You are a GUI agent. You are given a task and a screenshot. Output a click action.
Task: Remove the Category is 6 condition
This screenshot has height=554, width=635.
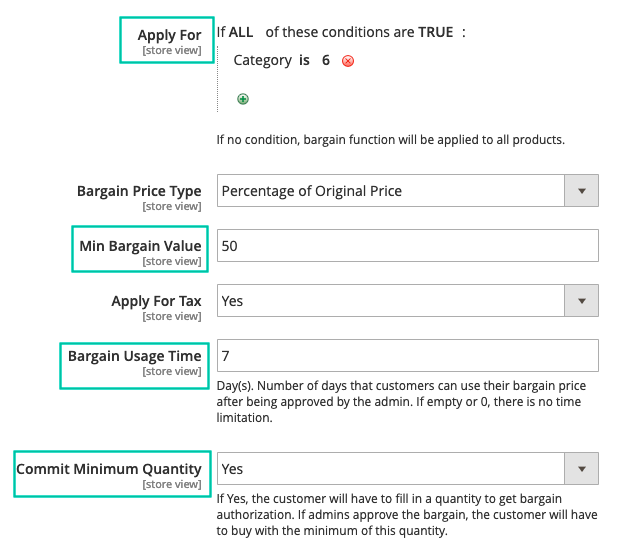(x=348, y=61)
